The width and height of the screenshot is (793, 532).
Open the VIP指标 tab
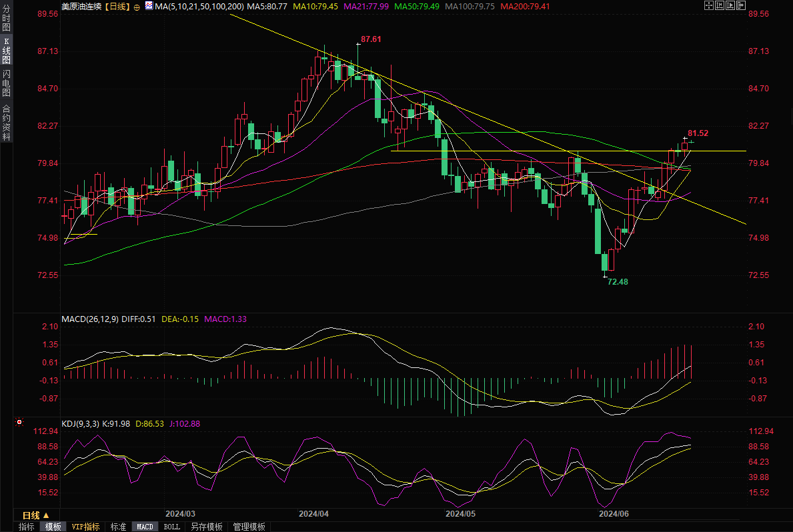(x=86, y=527)
